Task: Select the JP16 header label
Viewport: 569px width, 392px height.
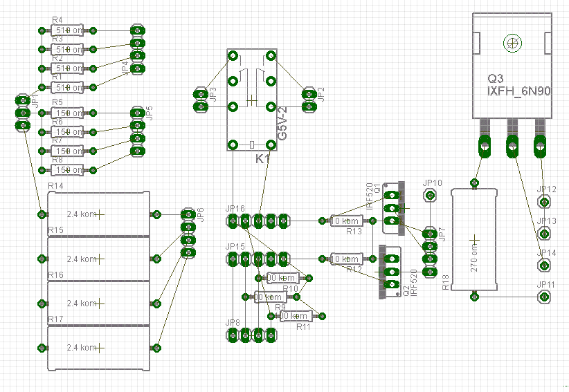Action: point(235,209)
